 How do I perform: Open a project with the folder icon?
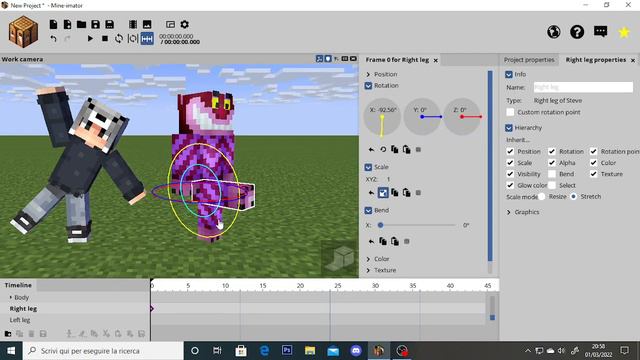(81, 24)
